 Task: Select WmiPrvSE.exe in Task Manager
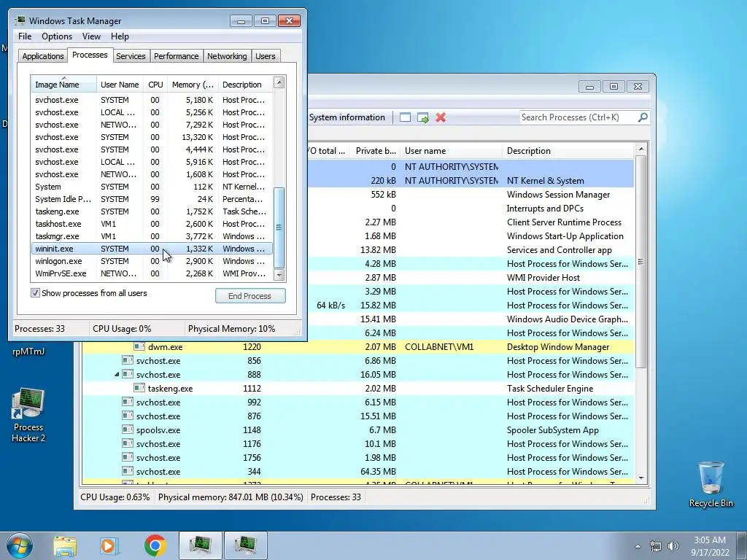click(x=152, y=273)
